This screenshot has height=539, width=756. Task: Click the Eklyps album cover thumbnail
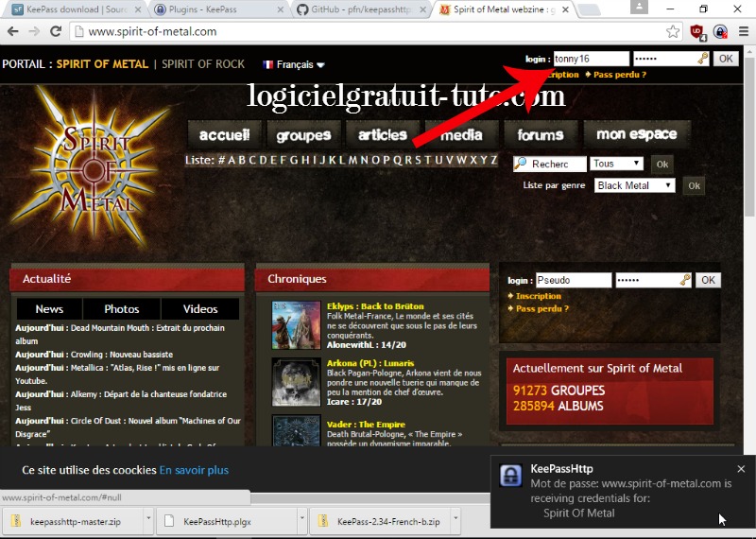(296, 324)
